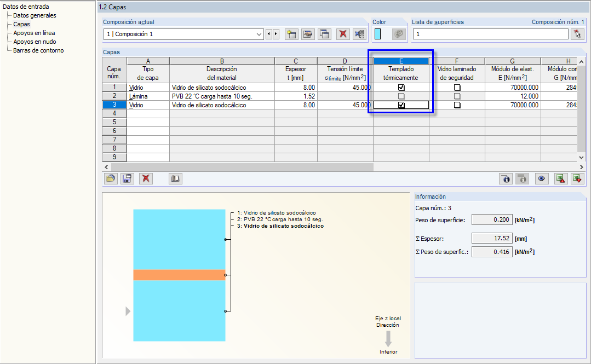591x364 pixels.
Task: Click the table's vertical scrollbar up arrow
Action: (581, 62)
